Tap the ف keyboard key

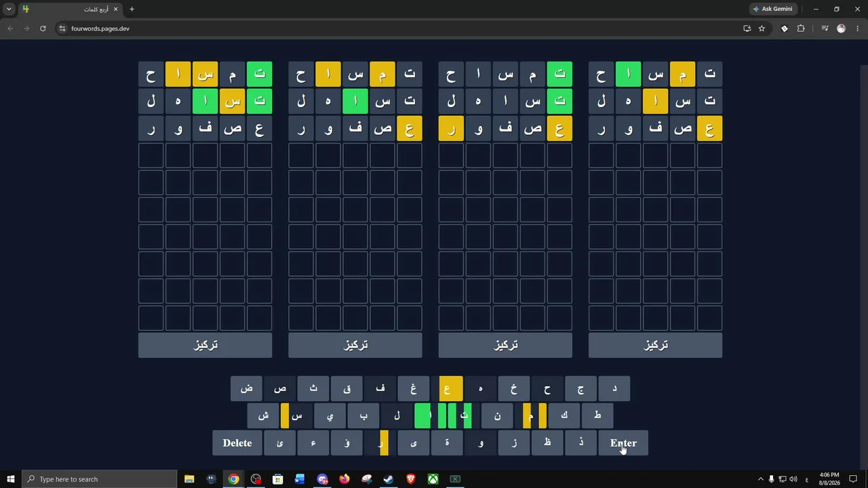[x=380, y=388]
